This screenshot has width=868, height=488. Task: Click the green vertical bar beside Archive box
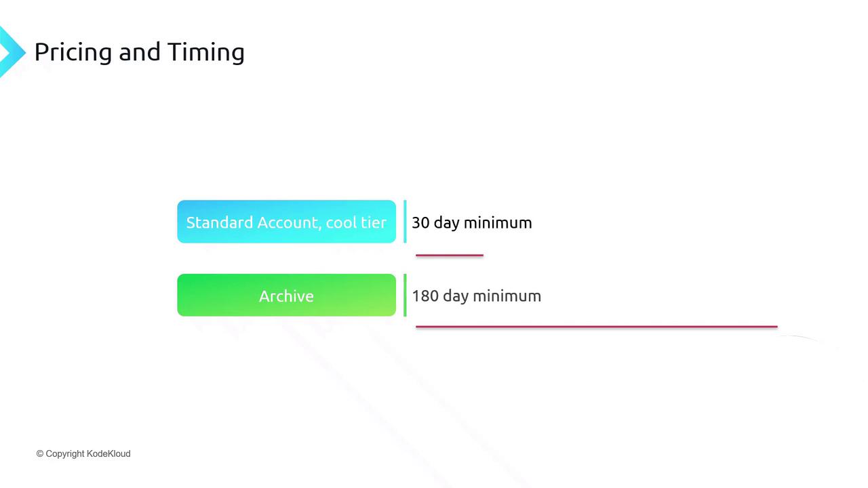tap(405, 296)
